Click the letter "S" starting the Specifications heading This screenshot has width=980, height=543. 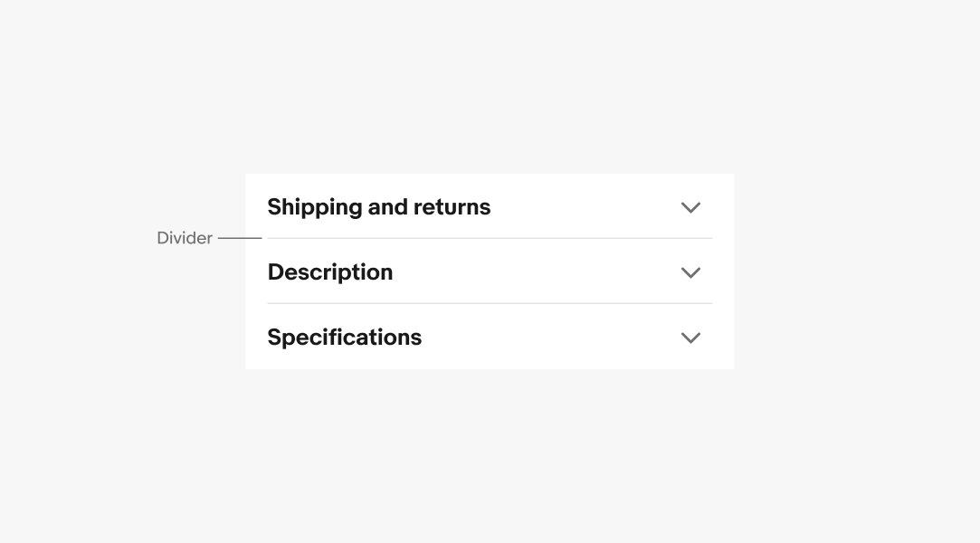point(274,338)
